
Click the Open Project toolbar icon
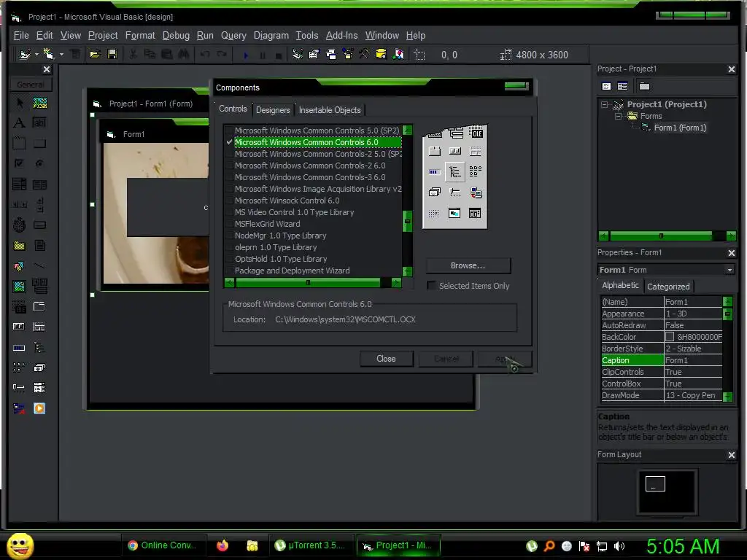tap(96, 54)
